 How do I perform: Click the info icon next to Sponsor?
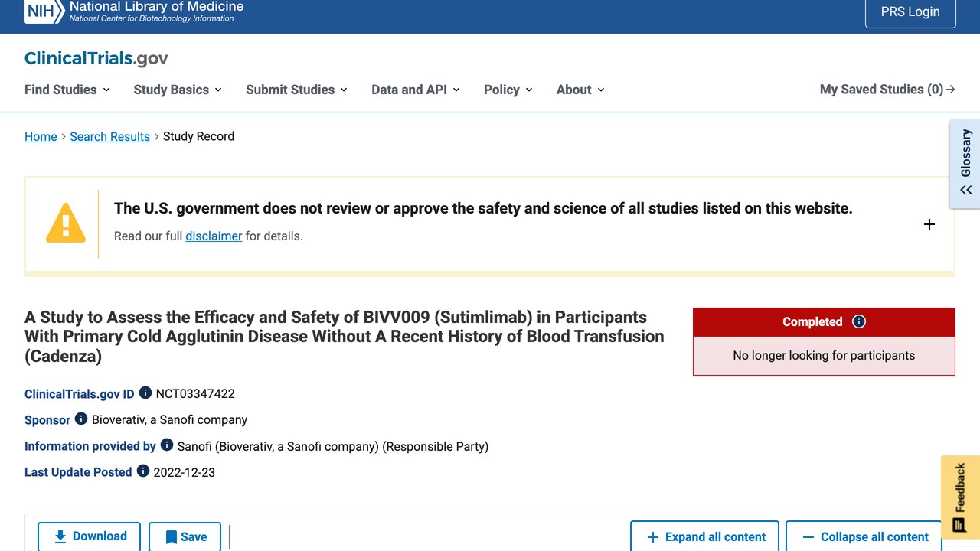[x=81, y=419]
